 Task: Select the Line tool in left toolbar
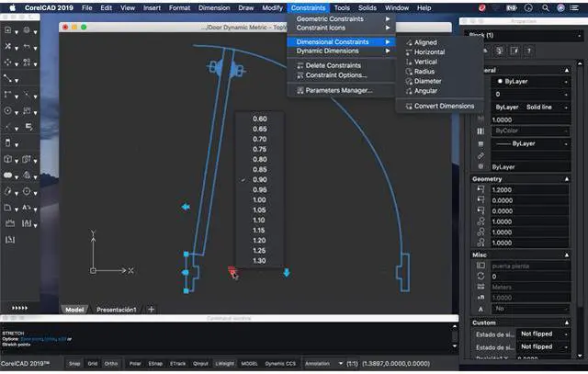point(7,78)
